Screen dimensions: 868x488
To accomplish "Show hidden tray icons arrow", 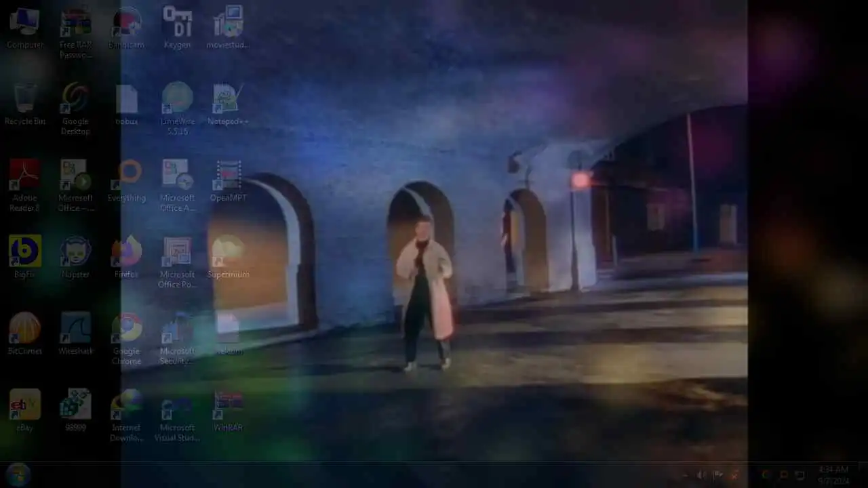I will click(684, 475).
